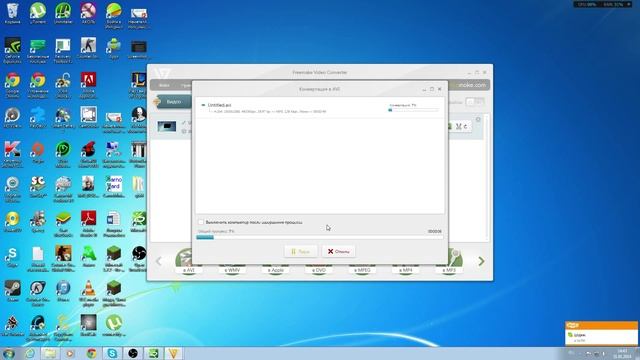640x360 pixels.
Task: Open the SC game desktop icon
Action: pos(38,187)
